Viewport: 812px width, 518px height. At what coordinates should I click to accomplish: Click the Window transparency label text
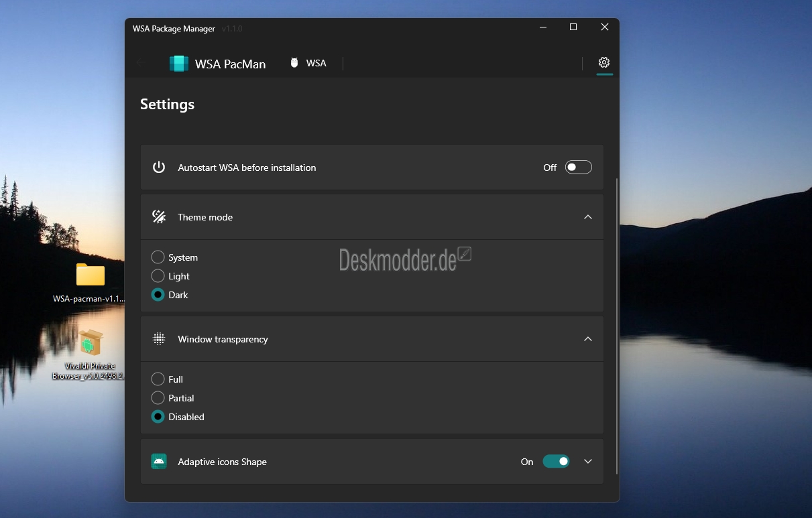pos(223,339)
